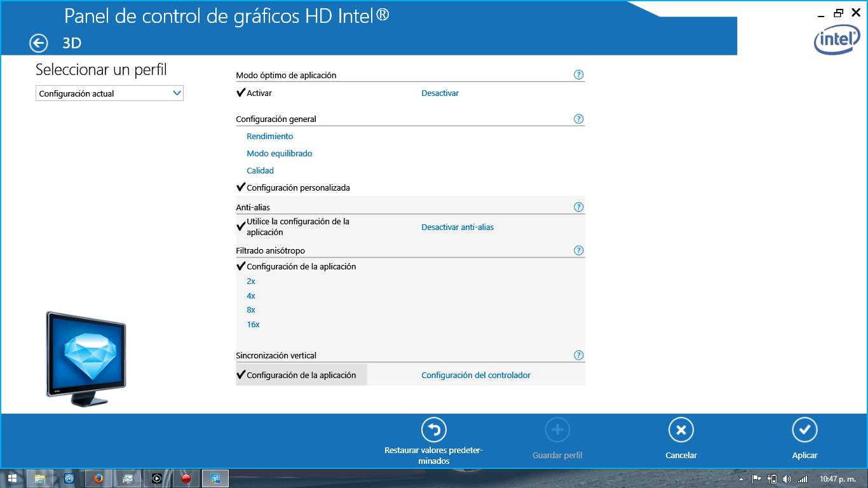Click the Cancelar label
Image resolution: width=868 pixels, height=488 pixels.
click(x=681, y=456)
